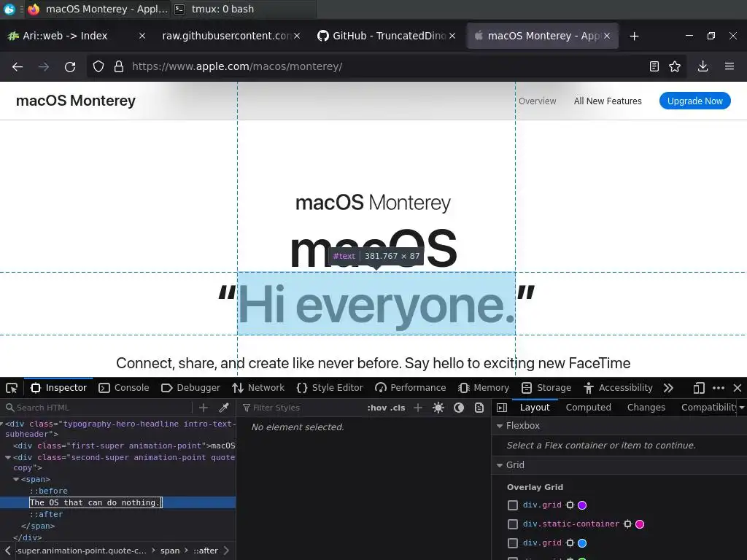747x560 pixels.
Task: Enable overlay for purple div.grid
Action: click(x=513, y=505)
